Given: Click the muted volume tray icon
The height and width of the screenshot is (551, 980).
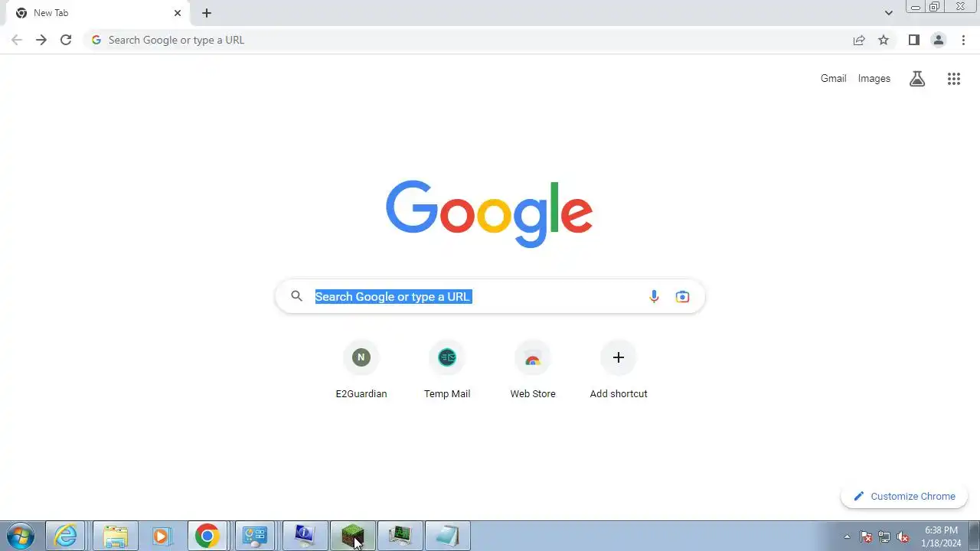Looking at the screenshot, I should click(903, 536).
